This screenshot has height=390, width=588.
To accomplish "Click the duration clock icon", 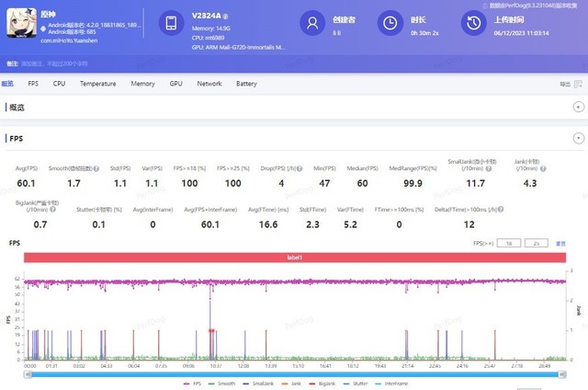I will pos(392,24).
